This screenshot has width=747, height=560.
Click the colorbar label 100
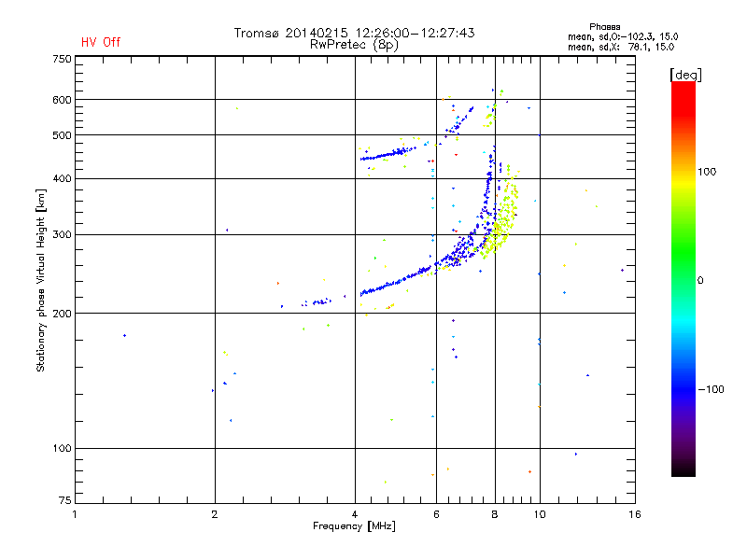click(707, 172)
